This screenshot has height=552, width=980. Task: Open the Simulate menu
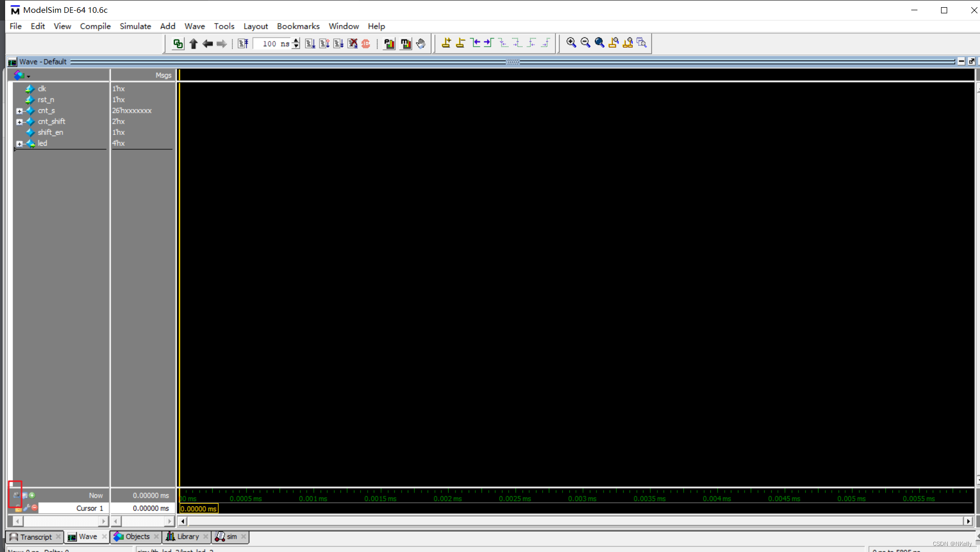click(135, 26)
